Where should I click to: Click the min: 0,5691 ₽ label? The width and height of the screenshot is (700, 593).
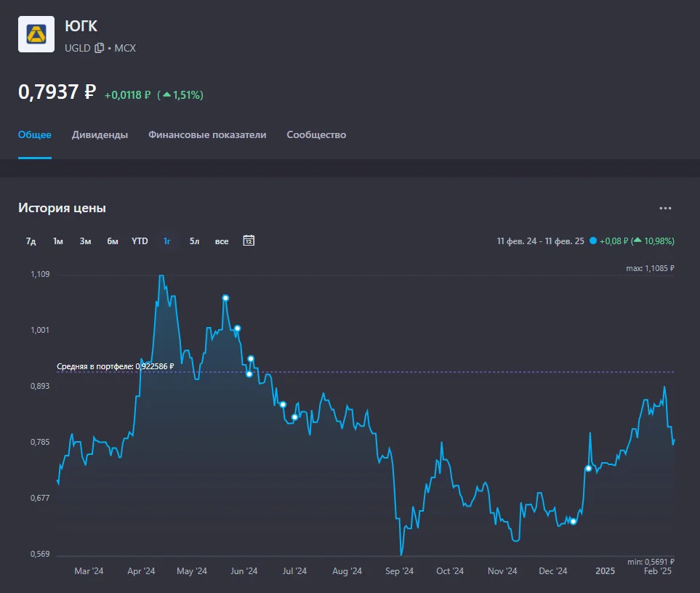[651, 562]
